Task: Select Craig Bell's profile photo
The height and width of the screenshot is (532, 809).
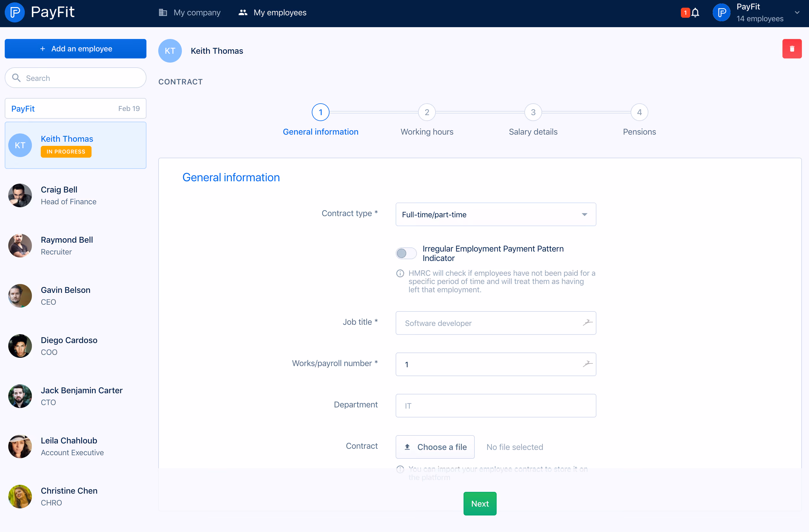Action: click(x=20, y=195)
